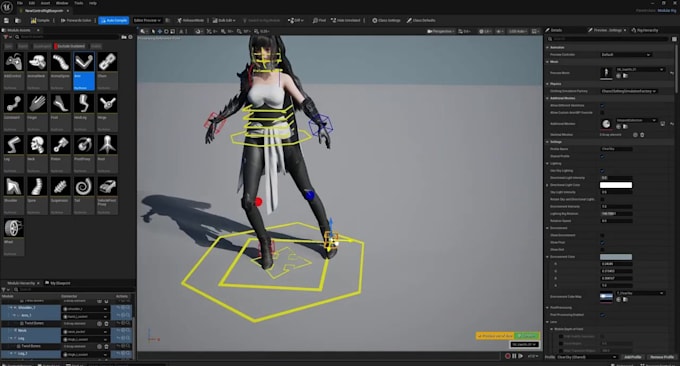
Task: Toggle the Post Processing Enabled checkbox
Action: point(602,315)
